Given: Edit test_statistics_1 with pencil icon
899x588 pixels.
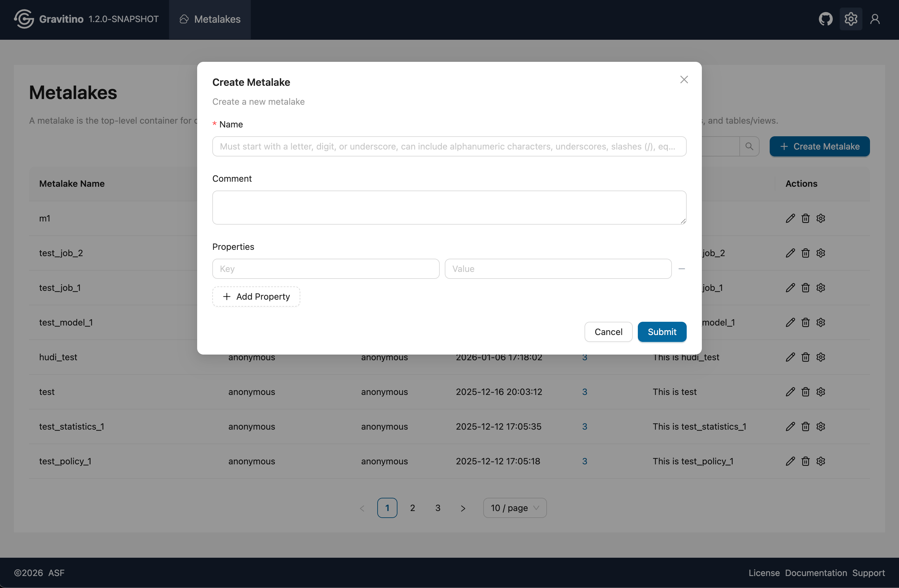Looking at the screenshot, I should point(790,426).
